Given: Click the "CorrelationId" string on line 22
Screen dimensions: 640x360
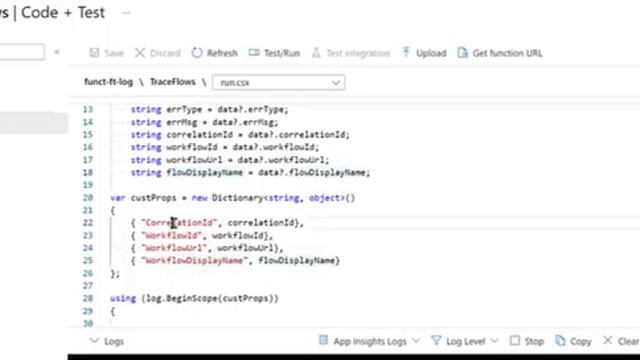Looking at the screenshot, I should point(179,223).
